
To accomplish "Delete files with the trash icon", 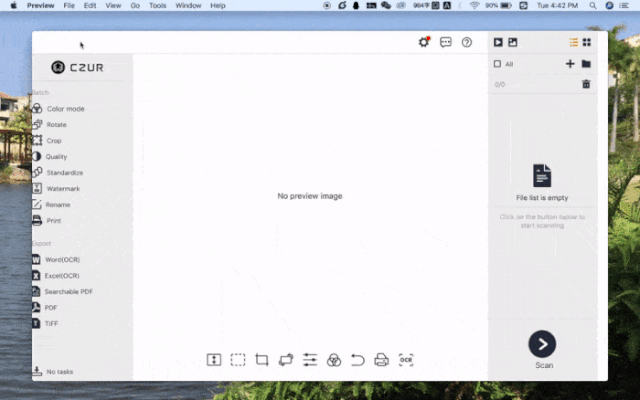I will pos(586,84).
